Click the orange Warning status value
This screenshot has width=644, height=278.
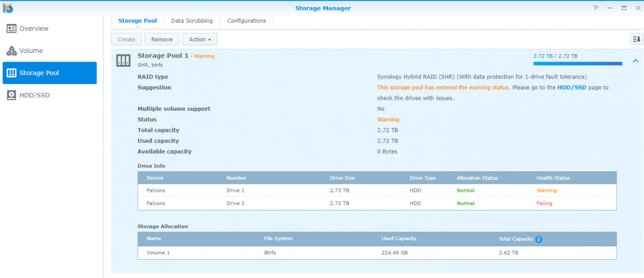tap(388, 120)
